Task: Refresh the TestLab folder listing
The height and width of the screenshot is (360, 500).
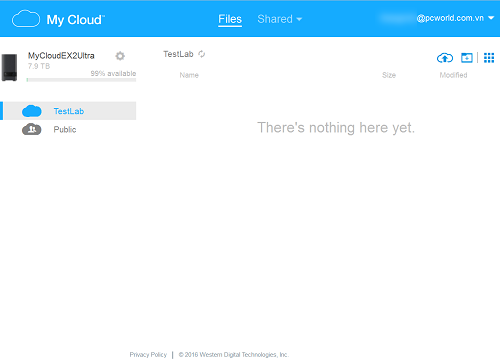Action: [x=202, y=54]
